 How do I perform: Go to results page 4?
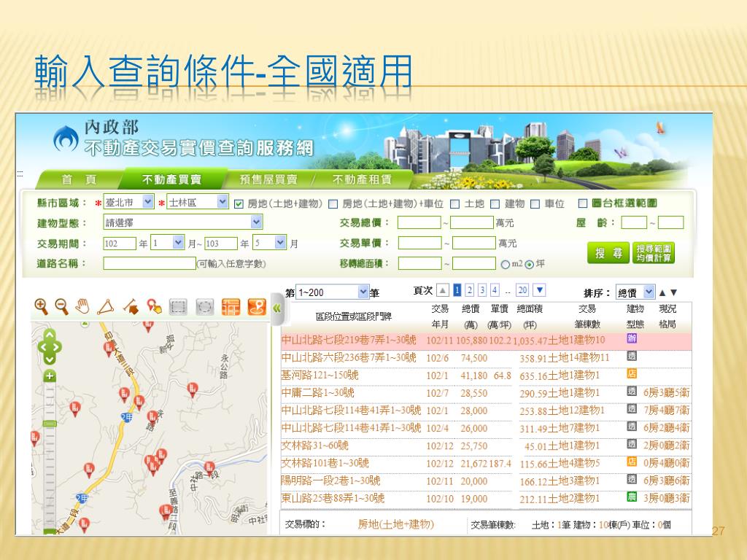(495, 290)
